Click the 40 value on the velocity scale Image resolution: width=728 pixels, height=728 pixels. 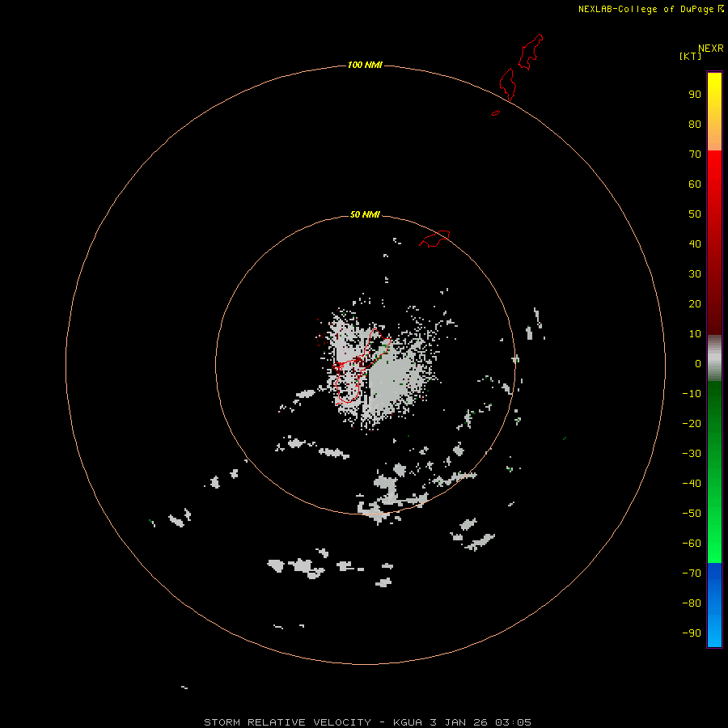[x=695, y=244]
